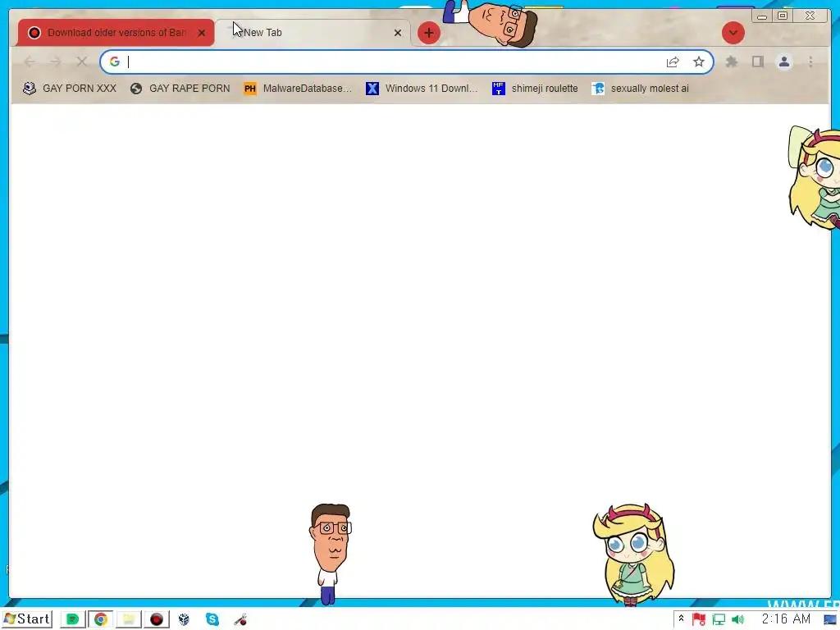Click the Chrome icon in the taskbar

click(100, 619)
